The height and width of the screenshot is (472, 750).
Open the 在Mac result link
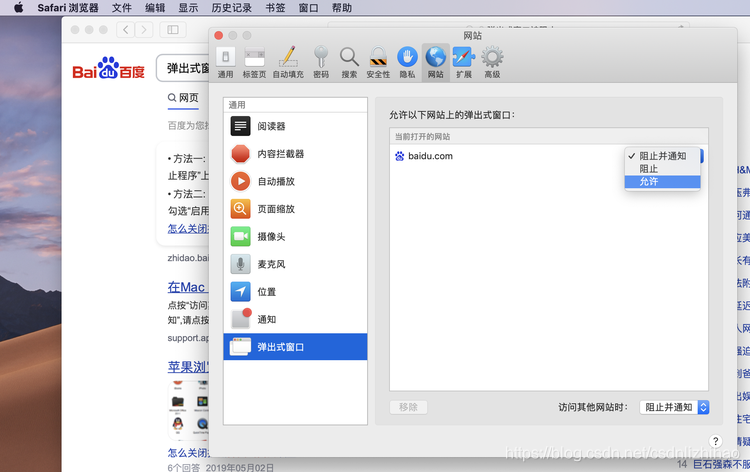click(186, 287)
